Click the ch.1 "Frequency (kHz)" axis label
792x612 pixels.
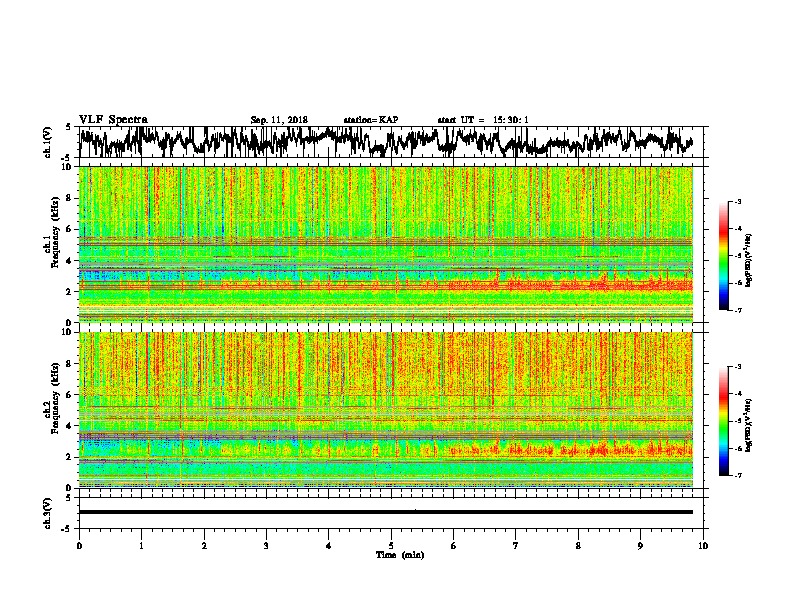[55, 232]
